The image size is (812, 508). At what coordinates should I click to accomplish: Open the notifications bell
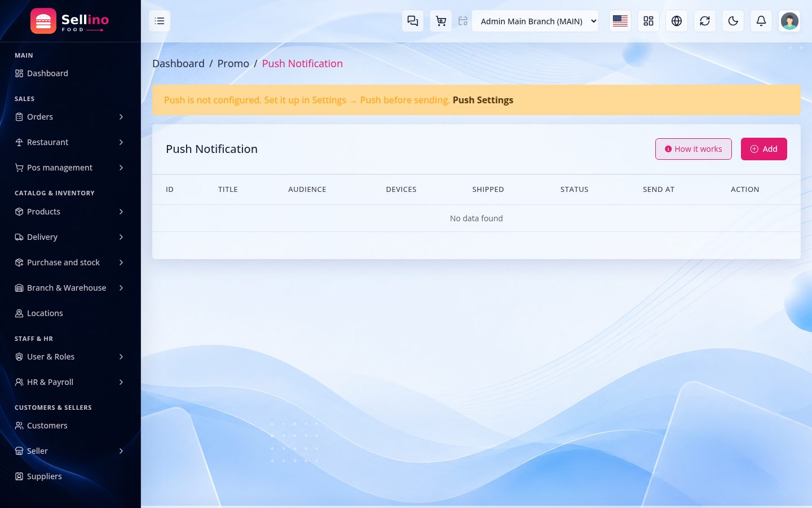tap(761, 21)
